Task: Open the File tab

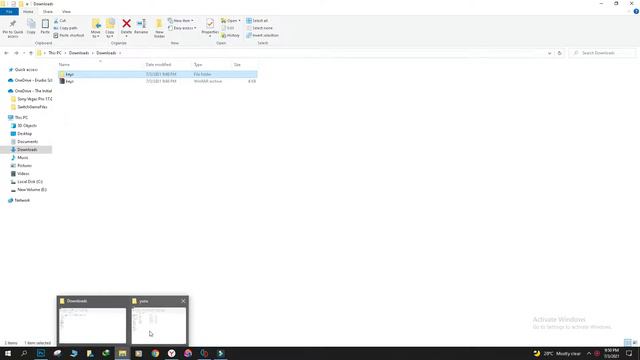Action: [x=9, y=12]
